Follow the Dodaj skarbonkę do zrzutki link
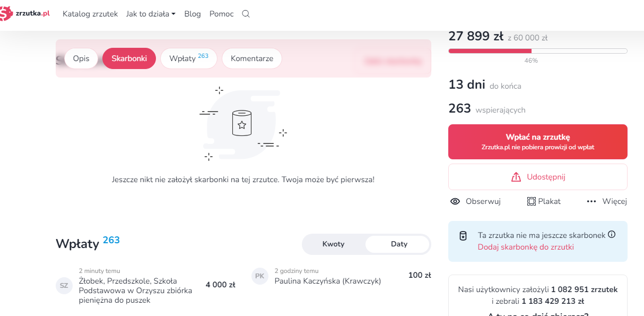Viewport: 644px width, 316px height. (526, 247)
